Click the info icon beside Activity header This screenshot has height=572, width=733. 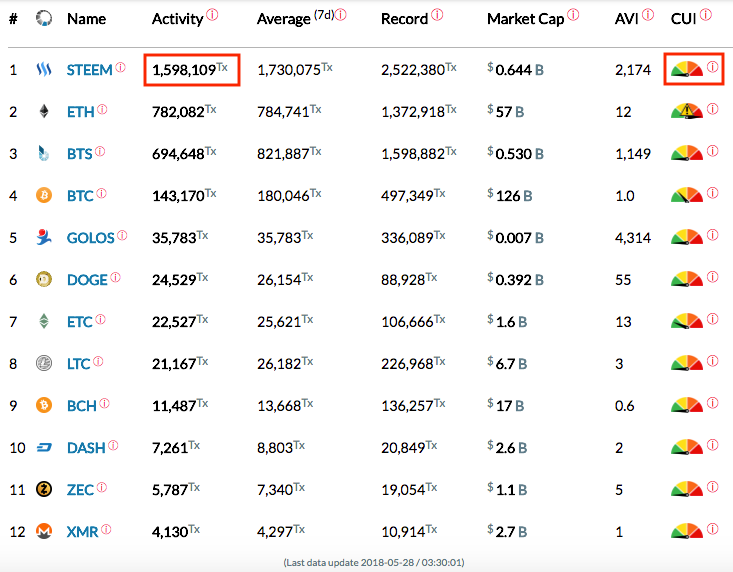[x=212, y=16]
